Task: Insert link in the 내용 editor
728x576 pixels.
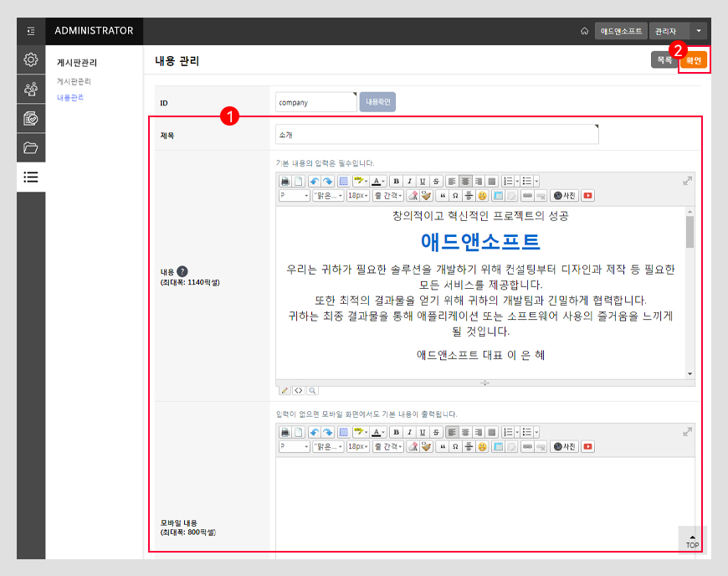Action: tap(527, 196)
